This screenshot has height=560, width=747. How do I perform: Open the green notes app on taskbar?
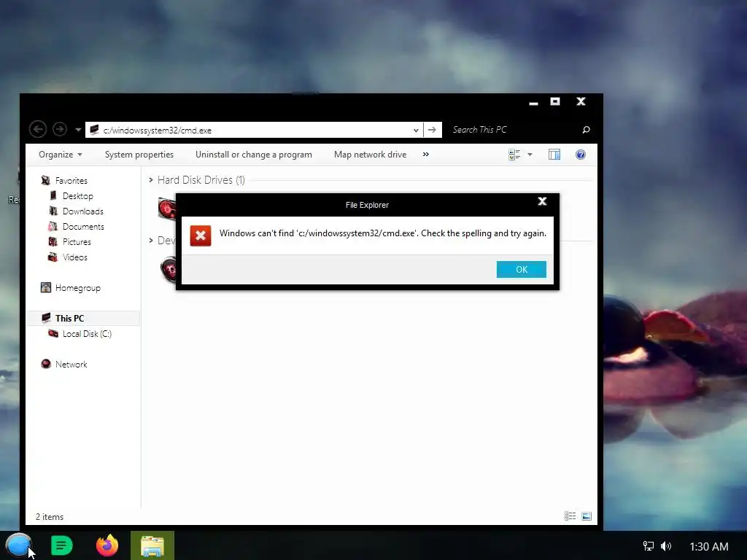click(x=61, y=545)
